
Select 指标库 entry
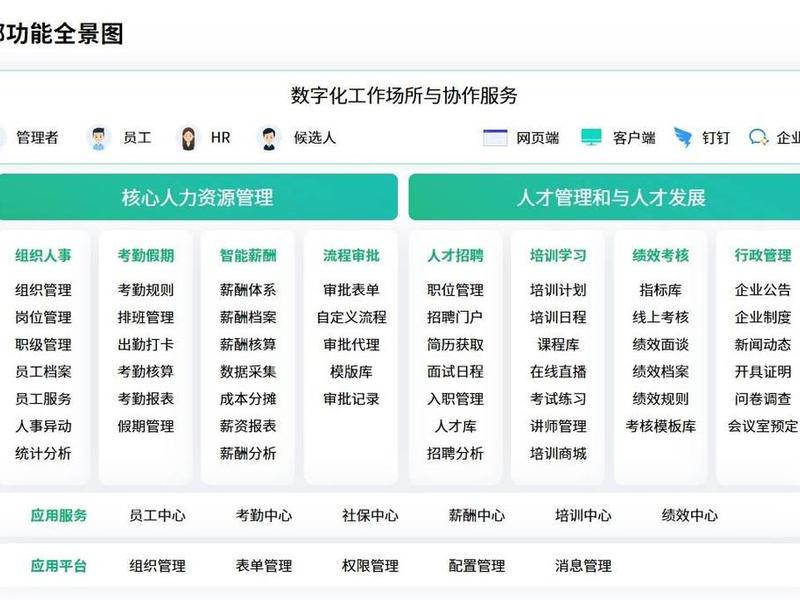click(x=661, y=290)
